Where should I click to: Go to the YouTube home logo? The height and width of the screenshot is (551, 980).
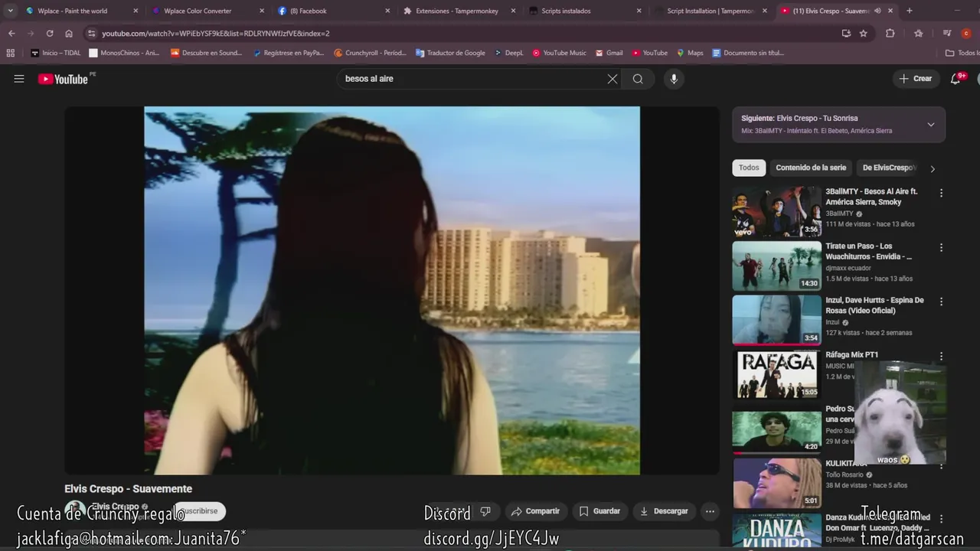point(63,79)
